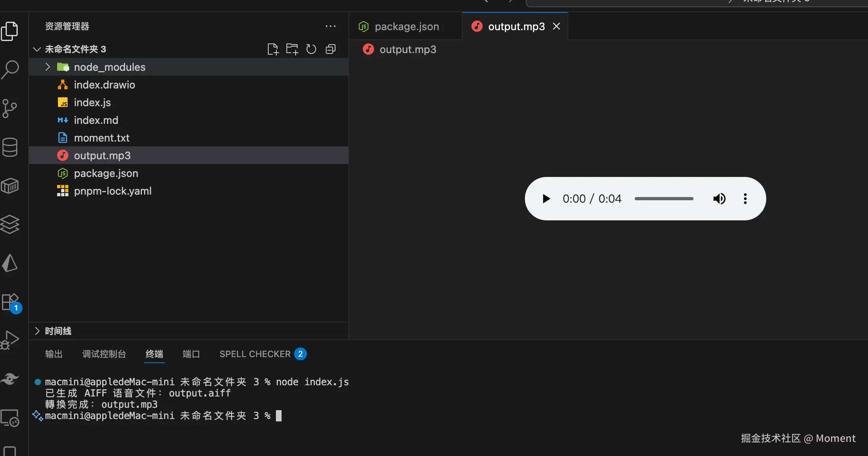Click the New Folder icon in explorer
The width and height of the screenshot is (868, 456).
[292, 49]
